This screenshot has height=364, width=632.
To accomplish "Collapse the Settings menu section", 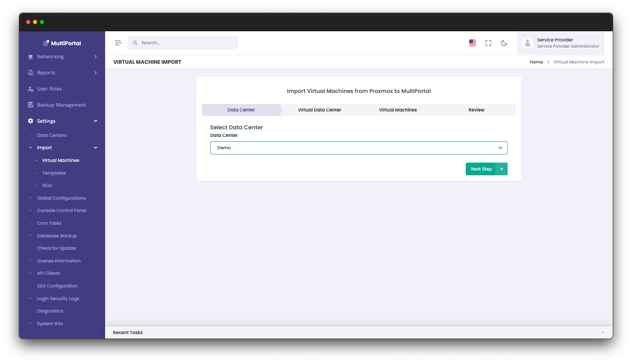I will coord(95,121).
